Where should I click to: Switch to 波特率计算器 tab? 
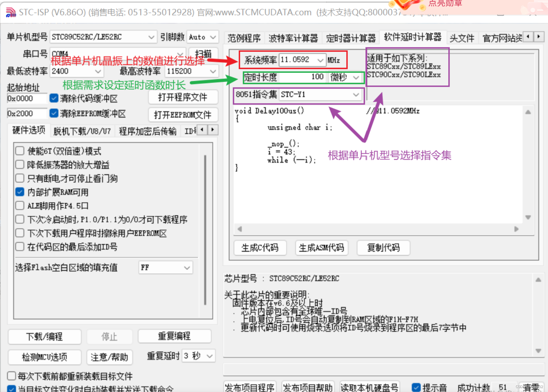click(x=293, y=38)
